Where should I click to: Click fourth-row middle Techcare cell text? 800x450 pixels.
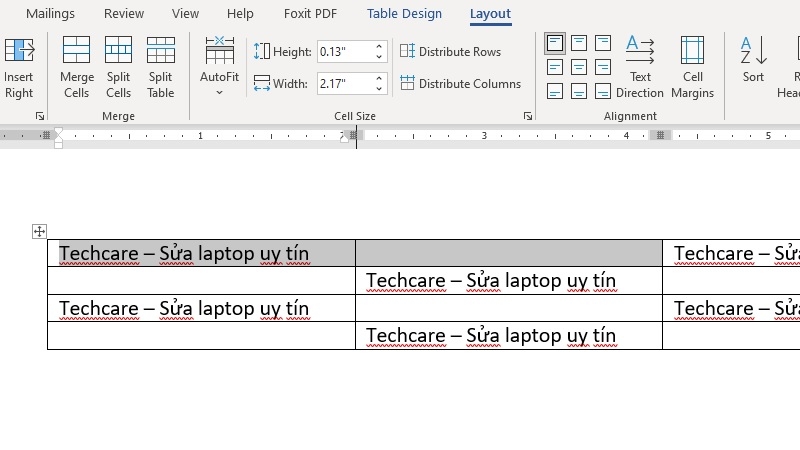click(491, 336)
